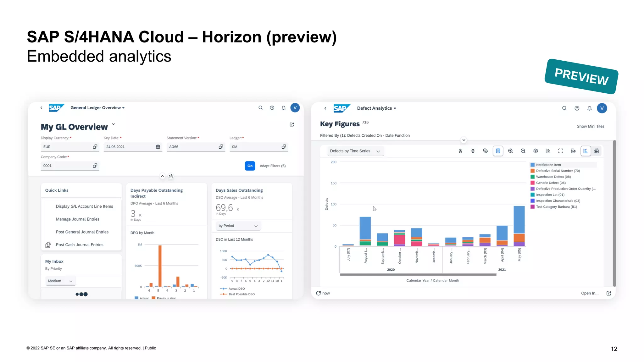This screenshot has width=644, height=362.
Task: Click chart horizontal range slider bar
Action: 418,275
